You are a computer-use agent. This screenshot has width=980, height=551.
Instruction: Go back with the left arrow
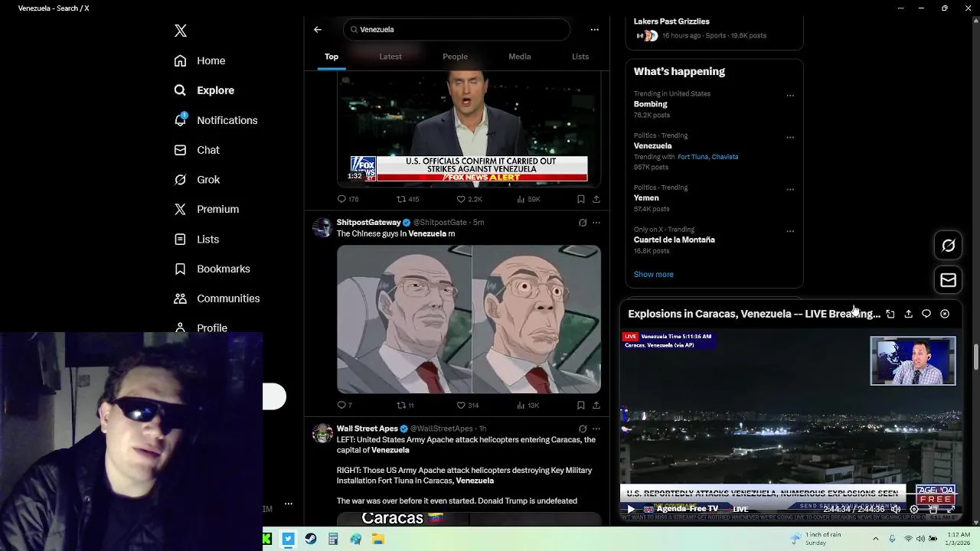coord(318,29)
